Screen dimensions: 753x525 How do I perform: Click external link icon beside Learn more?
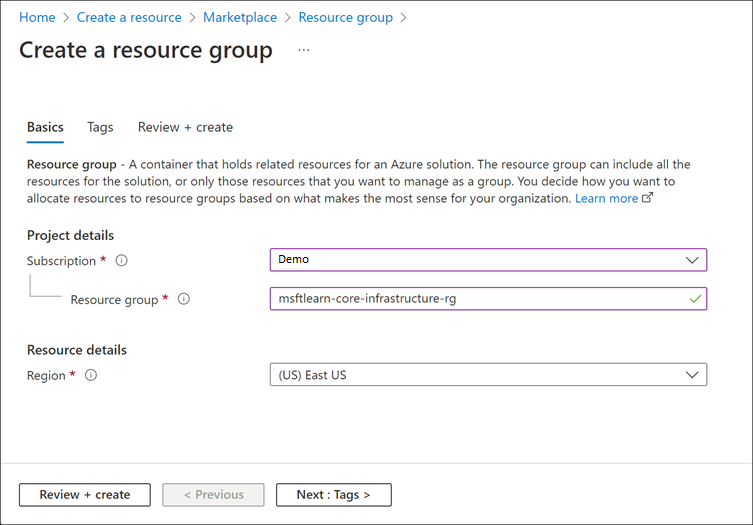pos(647,197)
